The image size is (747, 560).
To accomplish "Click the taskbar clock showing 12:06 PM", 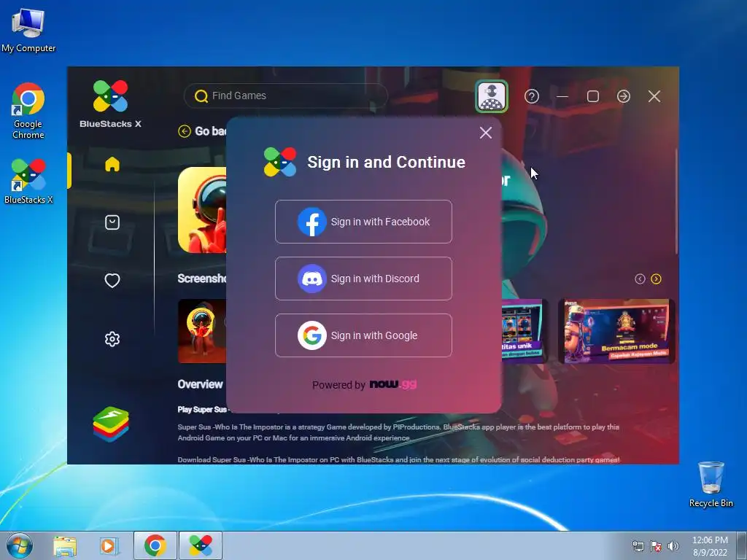I will [710, 545].
